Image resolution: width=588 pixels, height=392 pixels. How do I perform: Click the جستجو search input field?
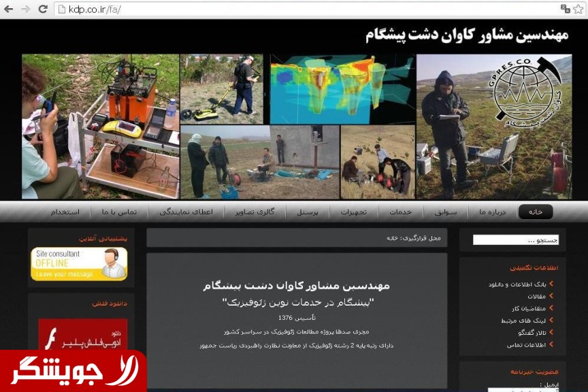click(515, 240)
